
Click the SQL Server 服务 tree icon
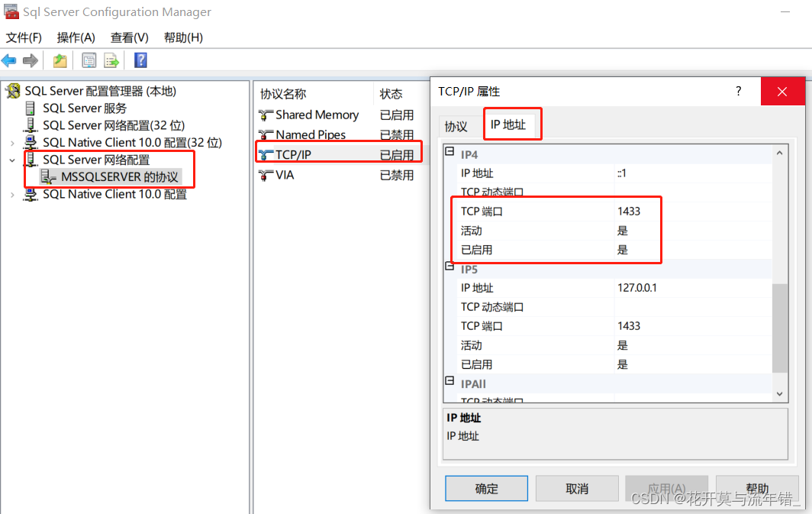(x=31, y=108)
